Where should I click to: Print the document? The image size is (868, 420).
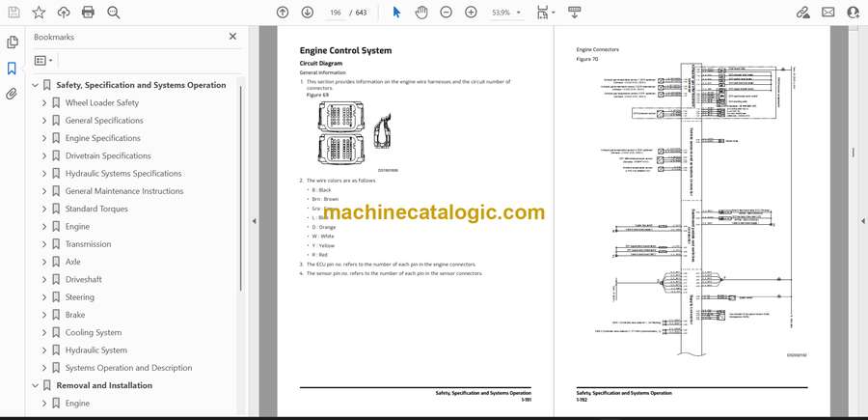88,13
